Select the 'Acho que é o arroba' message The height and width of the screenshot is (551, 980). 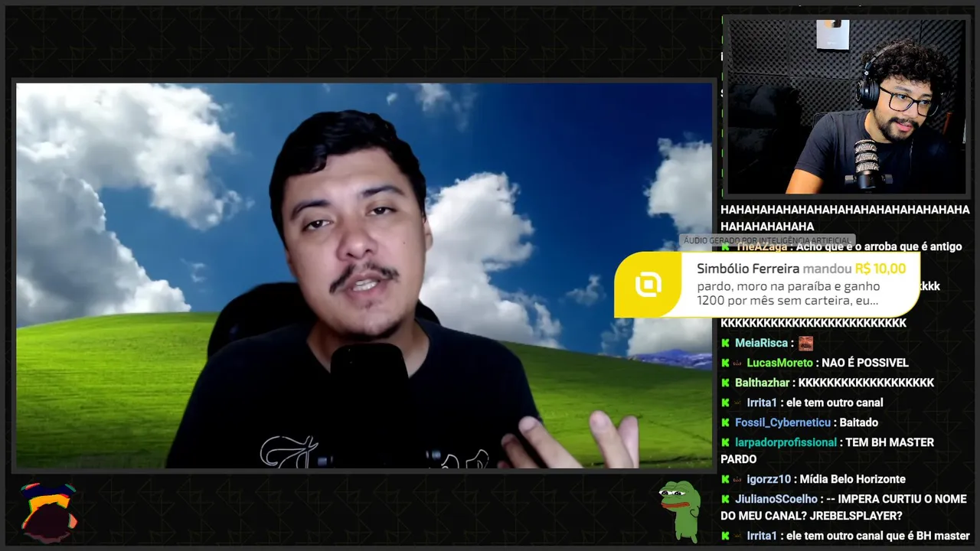point(879,246)
